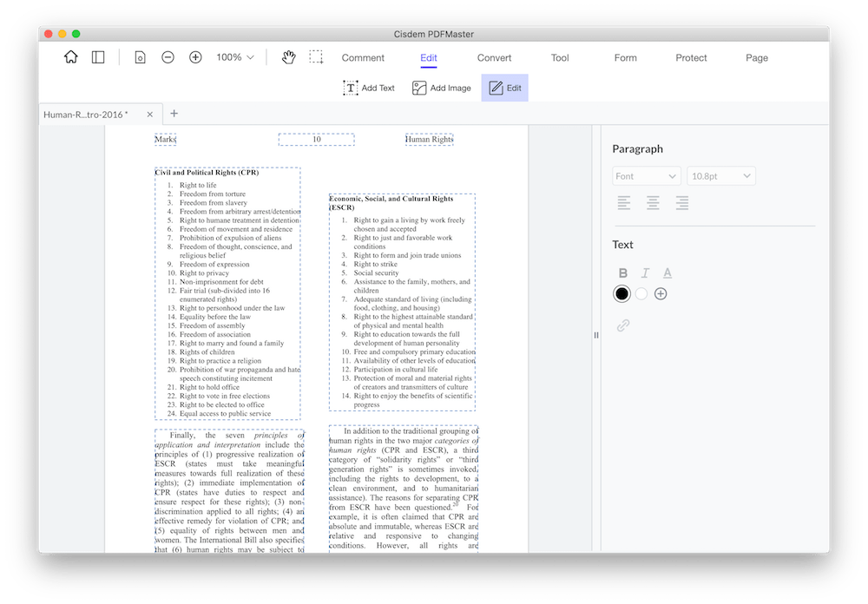Toggle underline formatting
The width and height of the screenshot is (868, 604).
point(667,272)
